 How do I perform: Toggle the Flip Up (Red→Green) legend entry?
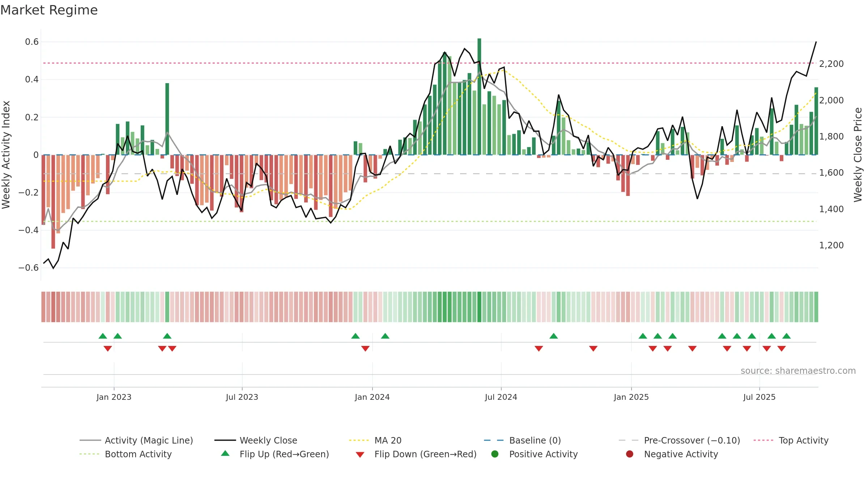[x=275, y=454]
